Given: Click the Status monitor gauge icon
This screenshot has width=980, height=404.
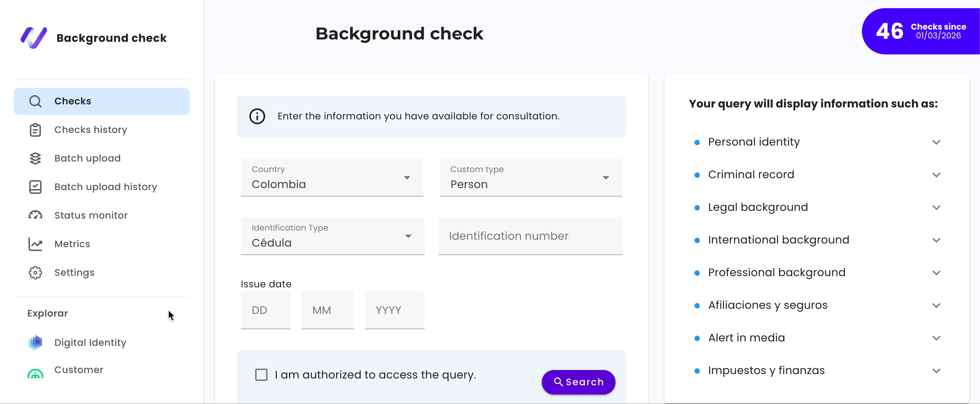Looking at the screenshot, I should click(35, 215).
